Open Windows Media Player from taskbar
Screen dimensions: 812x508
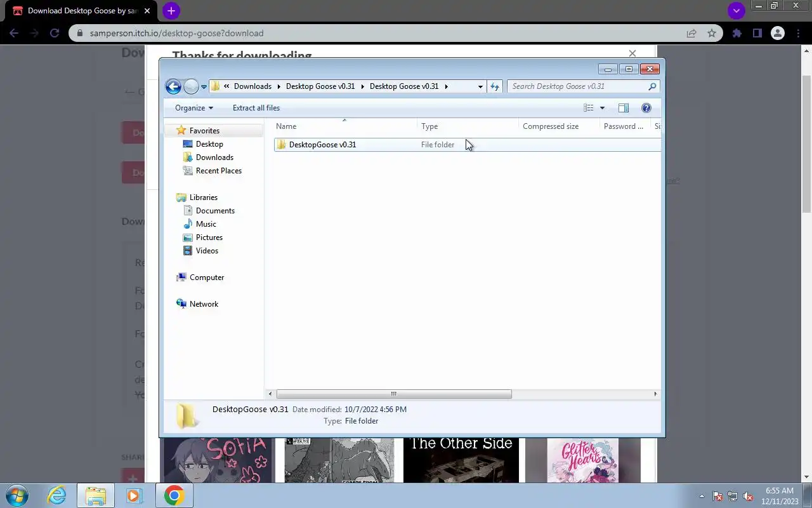pyautogui.click(x=134, y=495)
